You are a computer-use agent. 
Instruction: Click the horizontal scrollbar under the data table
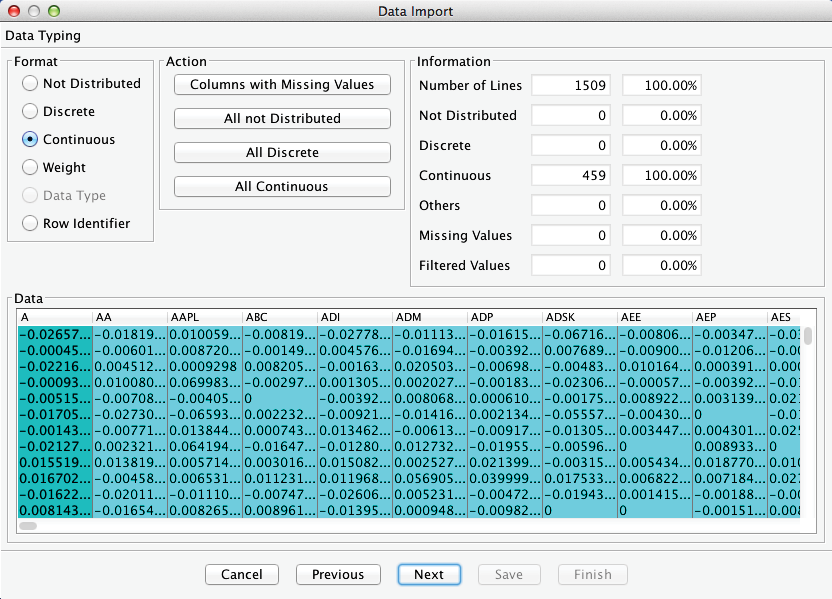coord(28,525)
